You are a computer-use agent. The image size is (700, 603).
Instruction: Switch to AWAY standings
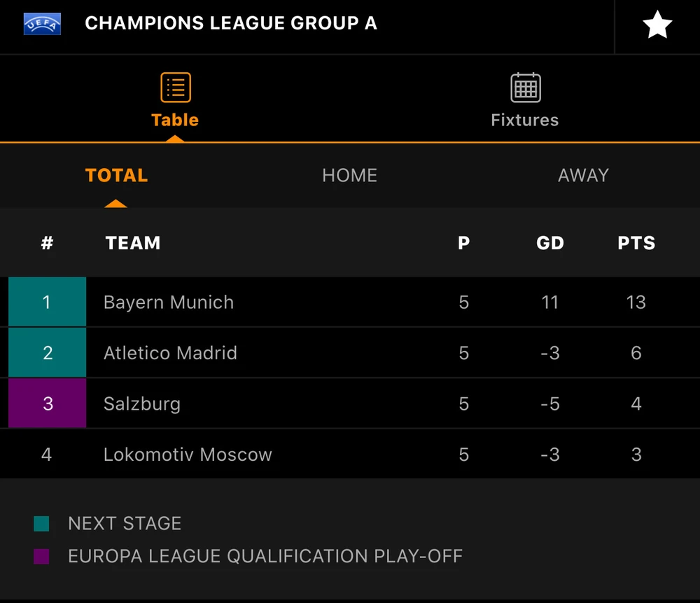pos(583,175)
